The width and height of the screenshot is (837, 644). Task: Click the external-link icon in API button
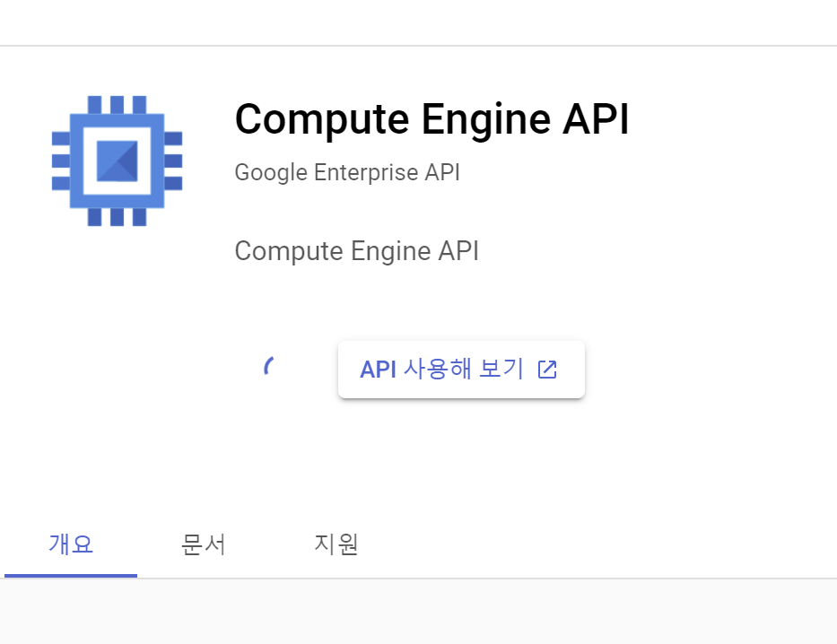(547, 370)
